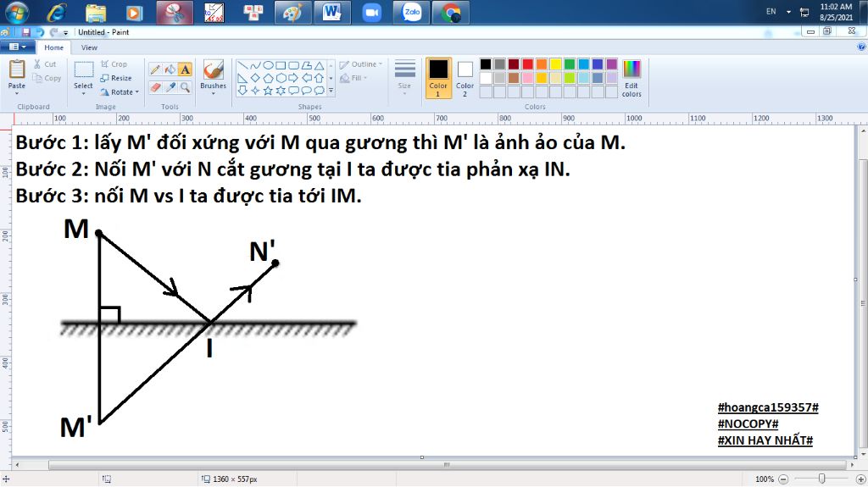868x487 pixels.
Task: Click the vertical canvas scrollbar
Action: [863, 303]
